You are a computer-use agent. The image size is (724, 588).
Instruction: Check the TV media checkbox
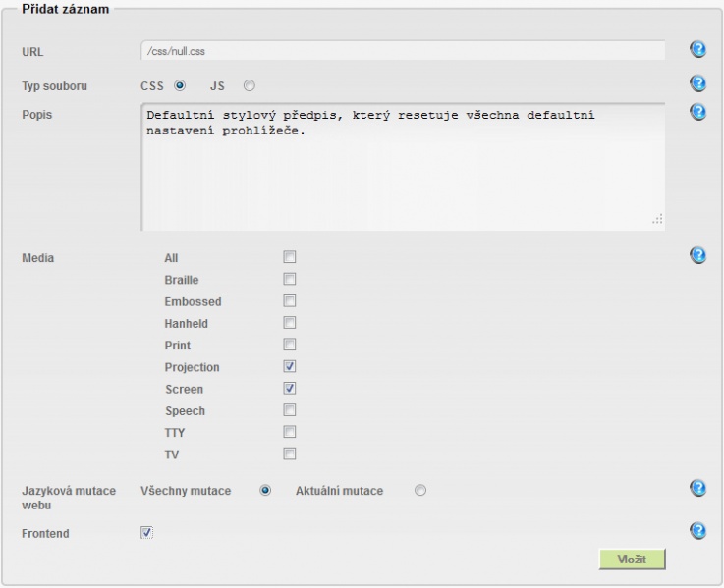click(x=290, y=454)
